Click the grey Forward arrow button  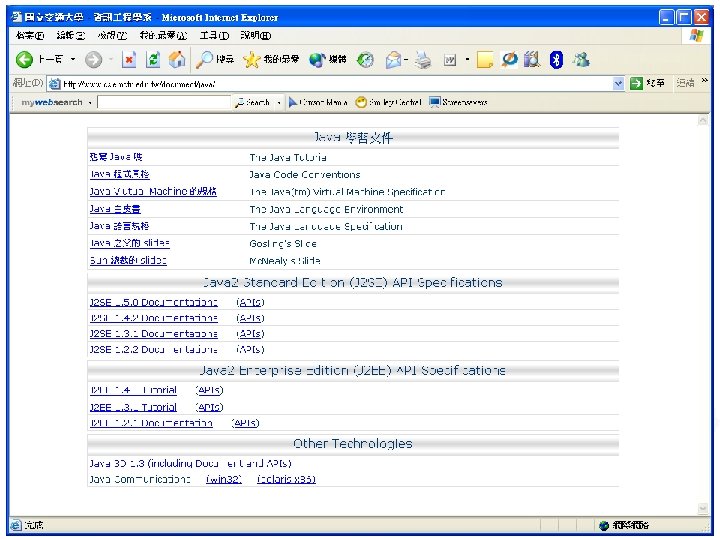coord(94,60)
